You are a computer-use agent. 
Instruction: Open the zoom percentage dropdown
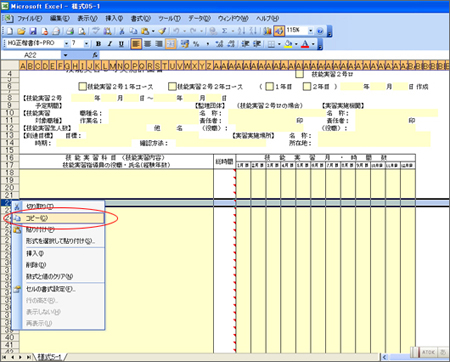311,31
